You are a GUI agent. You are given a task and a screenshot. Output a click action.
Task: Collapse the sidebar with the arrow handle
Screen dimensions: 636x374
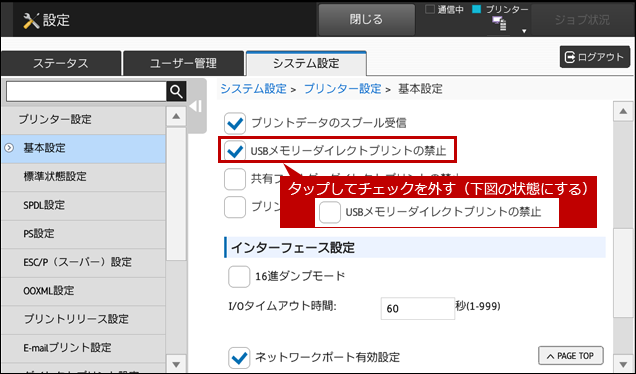[196, 106]
